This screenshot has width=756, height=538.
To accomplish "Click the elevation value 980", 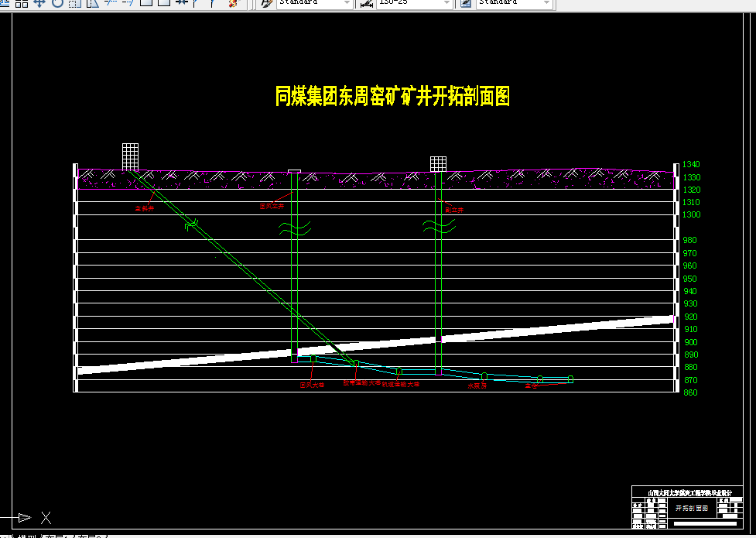I will pyautogui.click(x=690, y=240).
